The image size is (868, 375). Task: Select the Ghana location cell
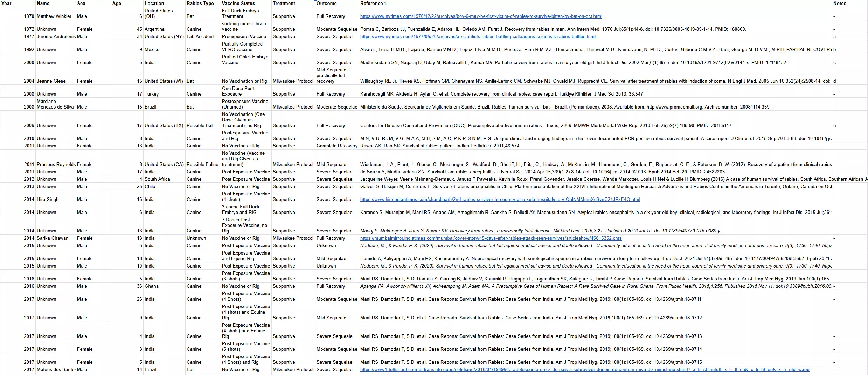pyautogui.click(x=164, y=286)
